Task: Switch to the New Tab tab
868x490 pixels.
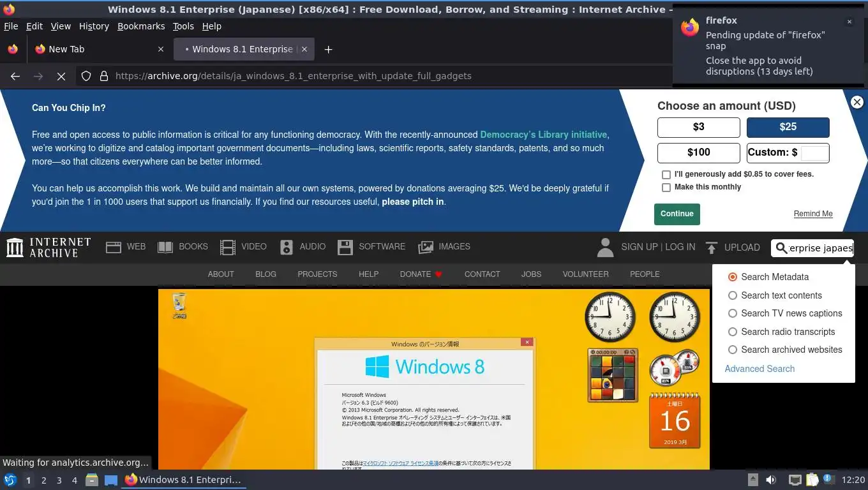Action: pyautogui.click(x=99, y=49)
